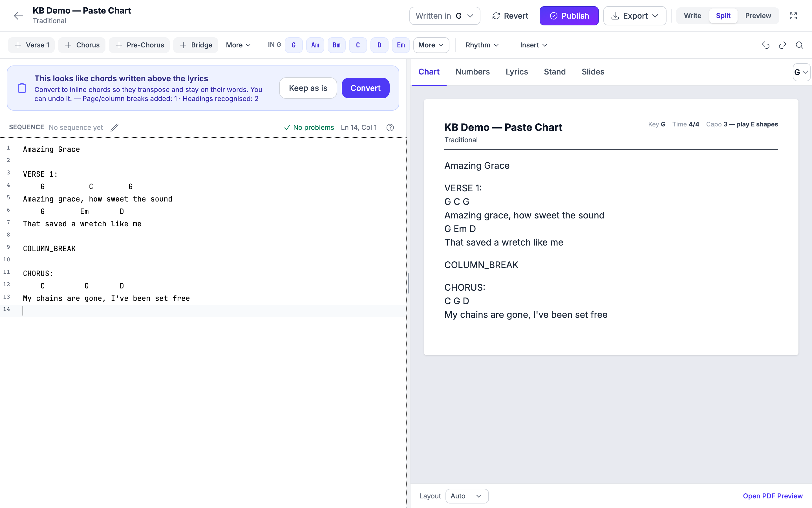Publish the chart
The height and width of the screenshot is (508, 812).
(569, 16)
